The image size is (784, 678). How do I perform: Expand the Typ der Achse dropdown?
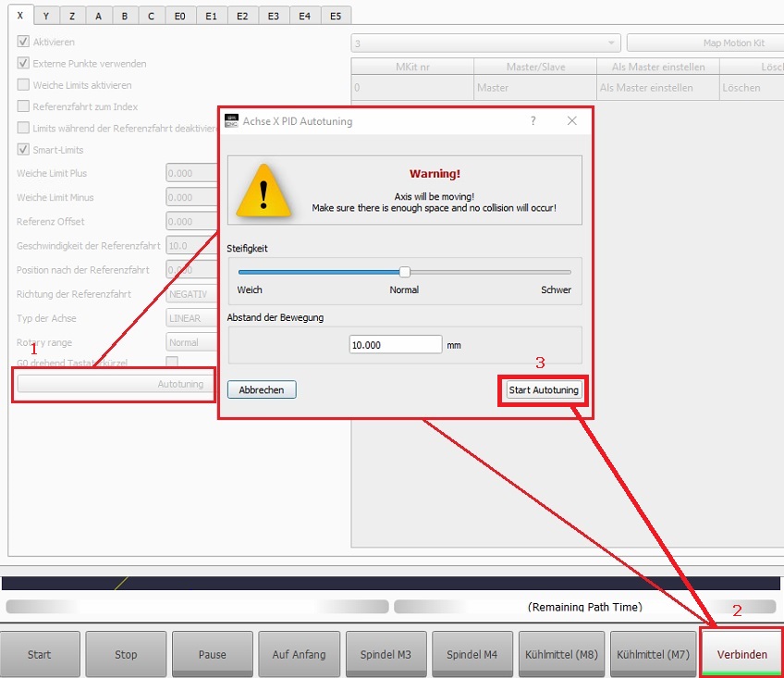point(191,318)
